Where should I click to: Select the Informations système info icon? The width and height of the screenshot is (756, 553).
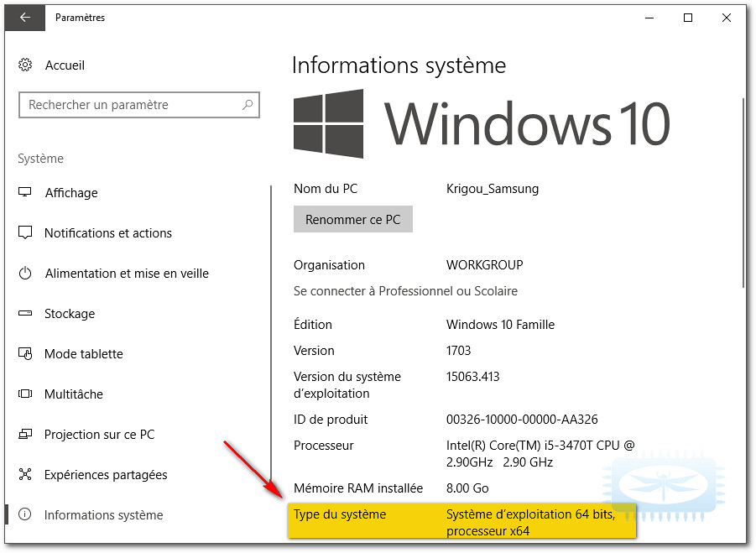pyautogui.click(x=25, y=514)
